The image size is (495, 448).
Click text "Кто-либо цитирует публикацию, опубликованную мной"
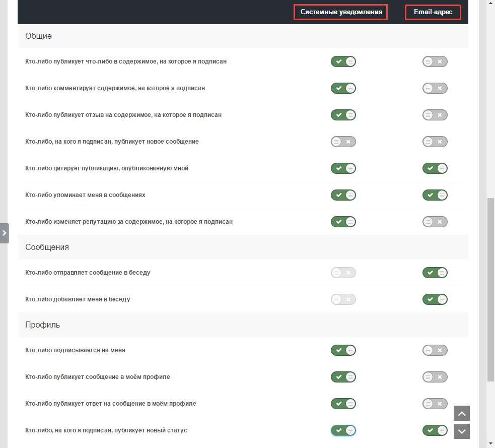(x=107, y=168)
